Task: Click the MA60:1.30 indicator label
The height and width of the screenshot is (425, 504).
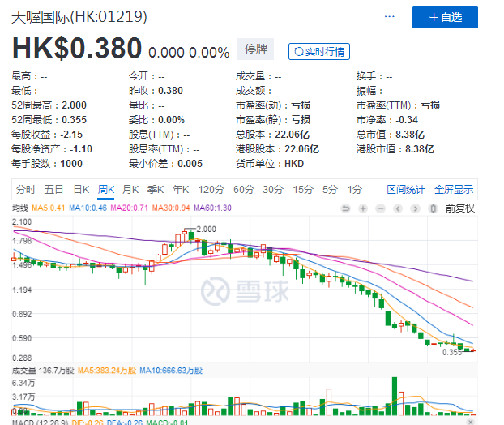Action: click(x=212, y=208)
